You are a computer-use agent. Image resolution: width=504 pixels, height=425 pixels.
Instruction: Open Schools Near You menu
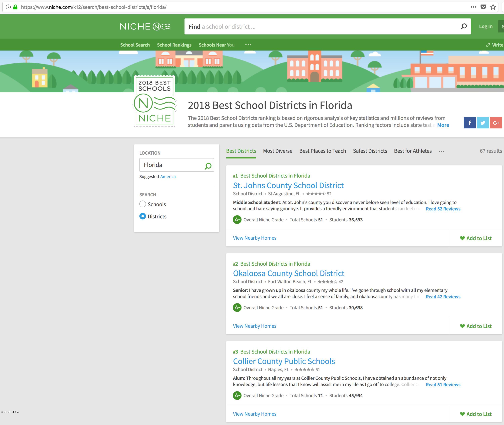point(216,45)
